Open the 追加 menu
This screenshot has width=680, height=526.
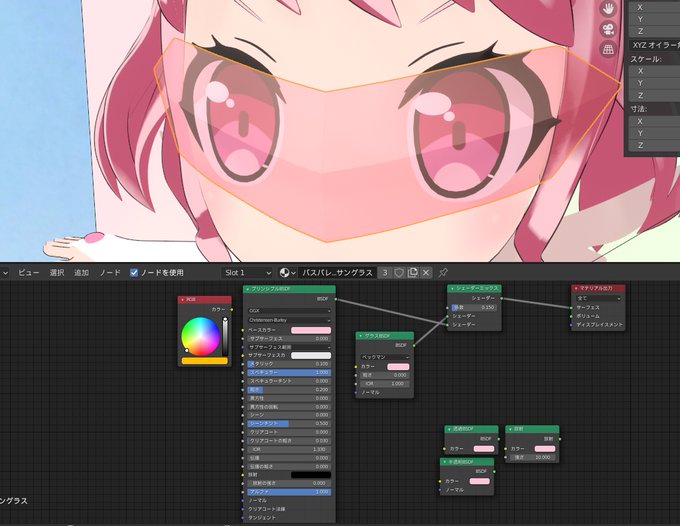point(82,273)
